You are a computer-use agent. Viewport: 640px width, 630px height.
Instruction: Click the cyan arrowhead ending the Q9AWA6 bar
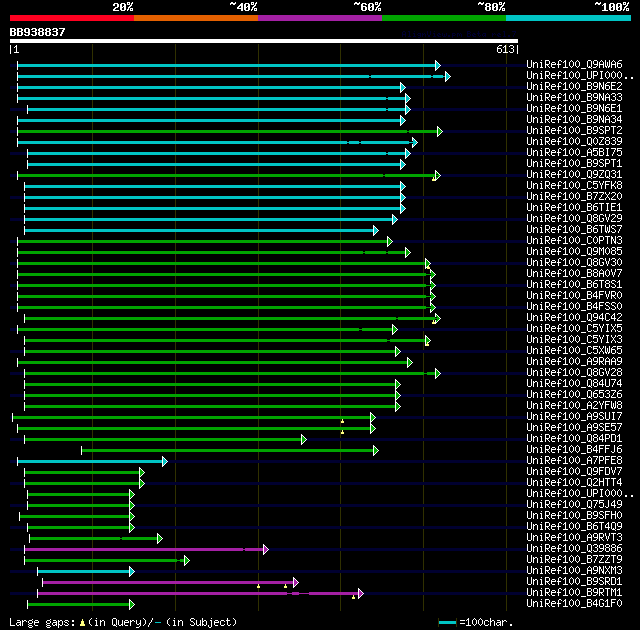click(x=438, y=65)
